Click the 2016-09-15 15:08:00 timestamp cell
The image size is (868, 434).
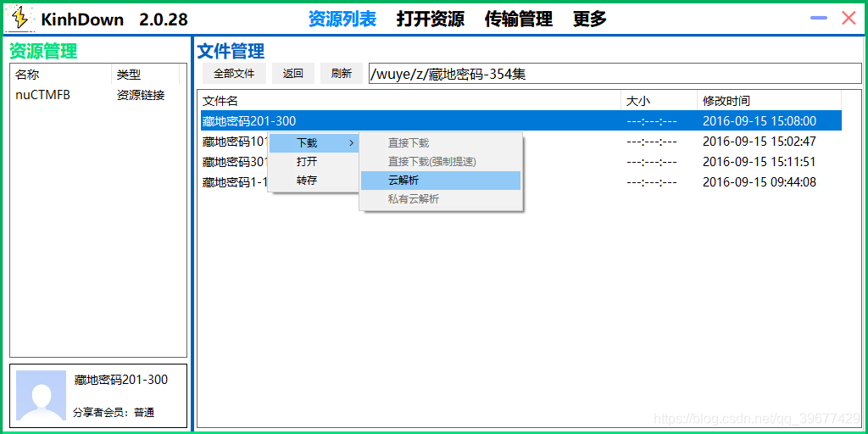759,120
